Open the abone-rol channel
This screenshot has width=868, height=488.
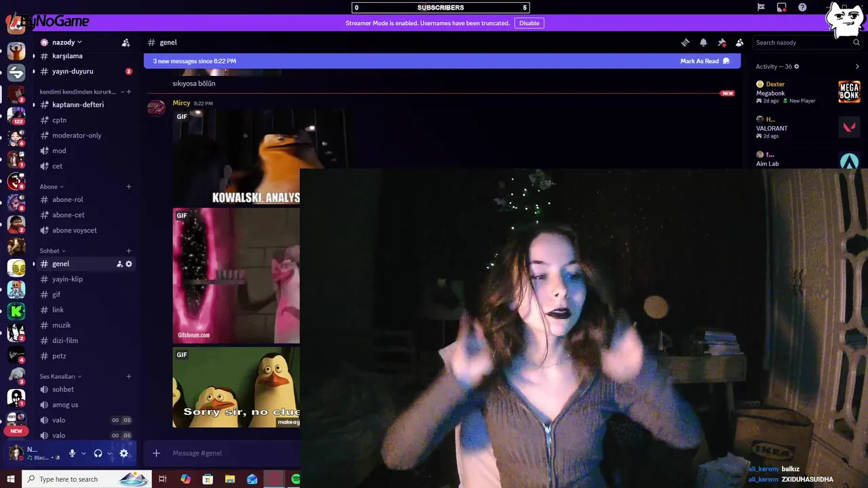[x=85, y=199]
